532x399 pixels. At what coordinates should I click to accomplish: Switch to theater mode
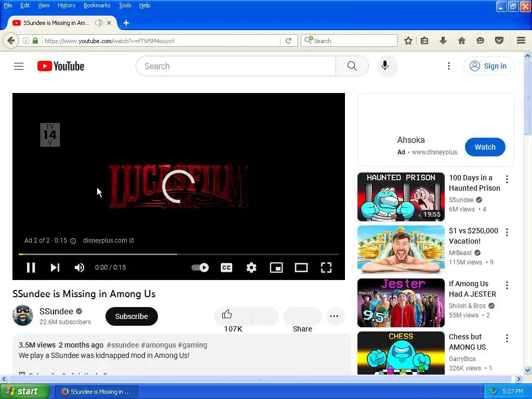pyautogui.click(x=301, y=268)
